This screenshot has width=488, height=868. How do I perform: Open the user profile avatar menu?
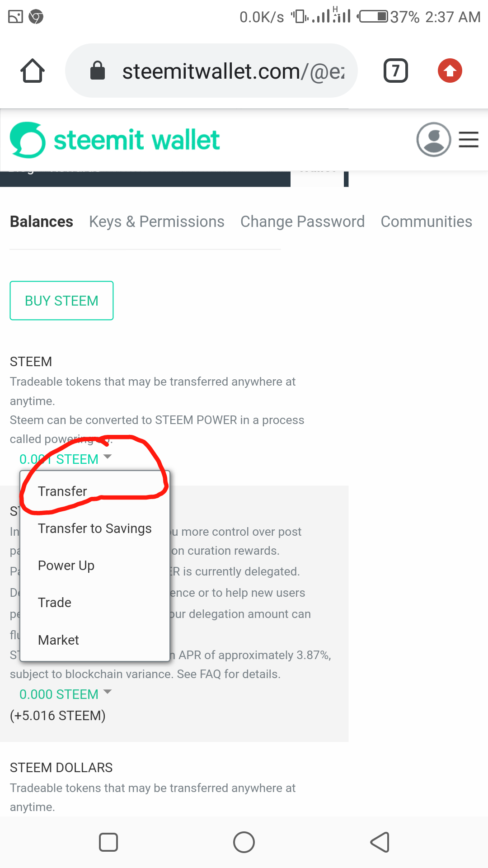point(433,140)
